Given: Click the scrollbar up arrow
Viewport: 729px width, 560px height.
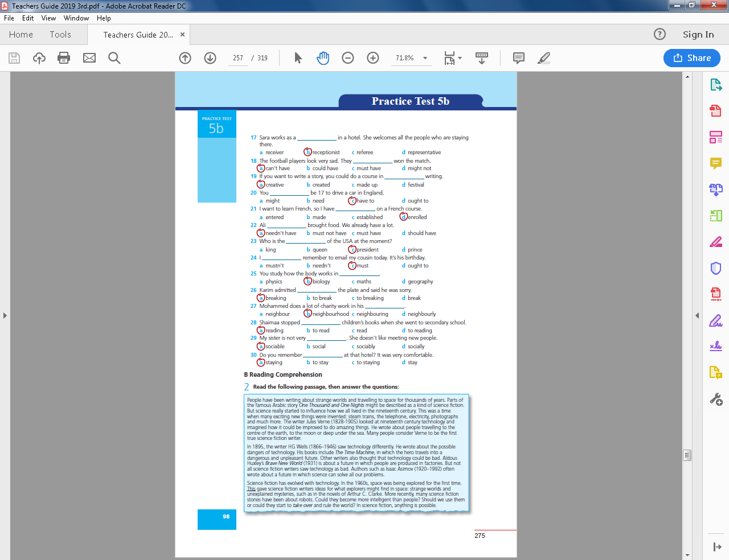Looking at the screenshot, I should tap(687, 76).
